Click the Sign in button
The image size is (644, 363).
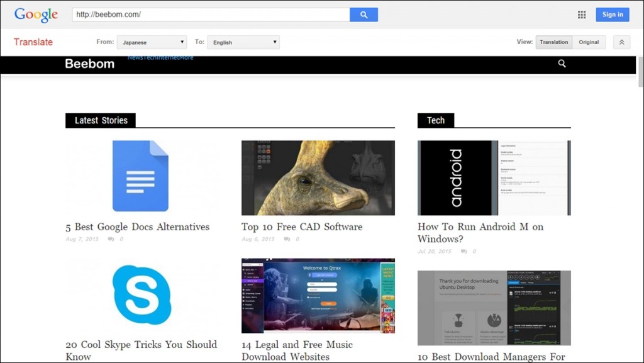pos(613,14)
